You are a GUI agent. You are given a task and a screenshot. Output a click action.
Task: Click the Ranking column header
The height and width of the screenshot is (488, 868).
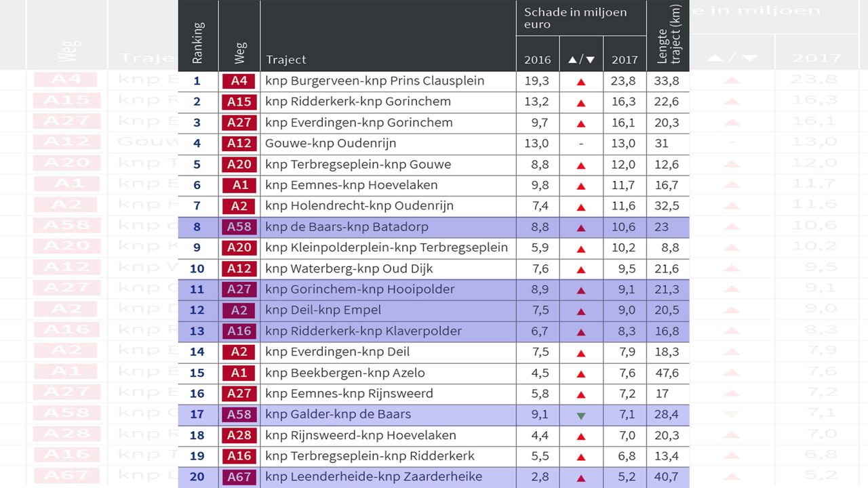click(x=198, y=42)
